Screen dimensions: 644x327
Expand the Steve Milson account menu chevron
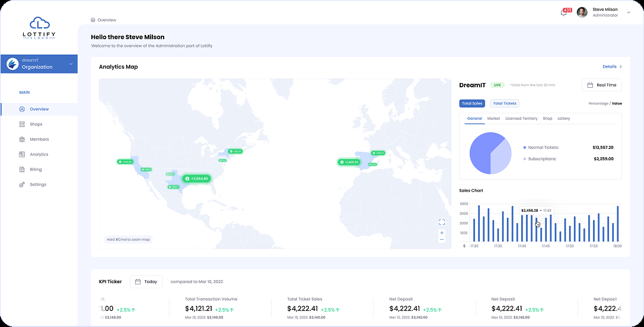[629, 12]
